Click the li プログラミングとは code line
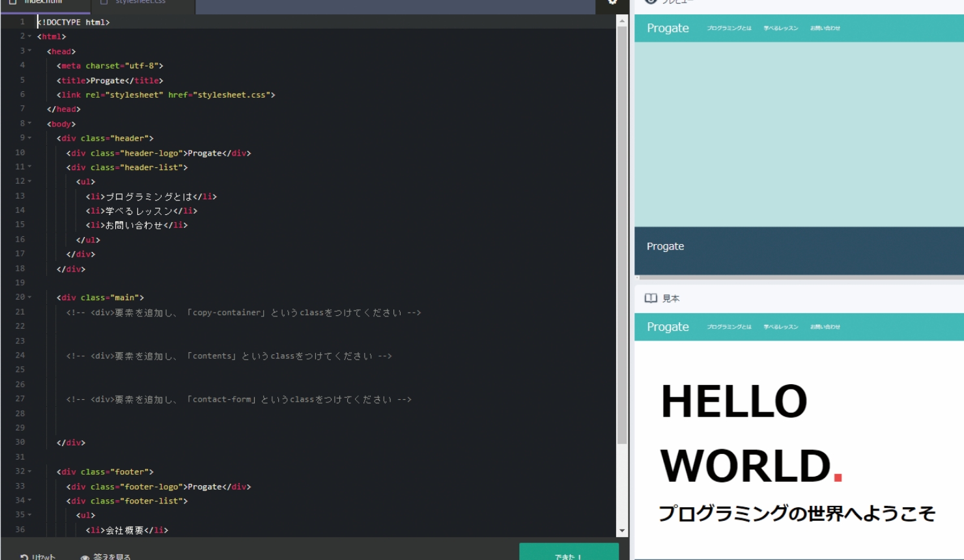Image resolution: width=964 pixels, height=560 pixels. (x=151, y=196)
